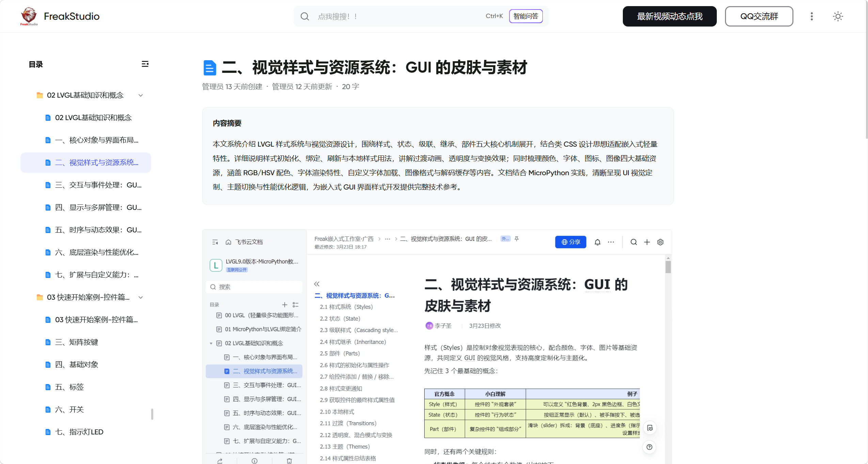The image size is (868, 464).
Task: Click the sidebar vertical scrollbar handle
Action: (152, 414)
